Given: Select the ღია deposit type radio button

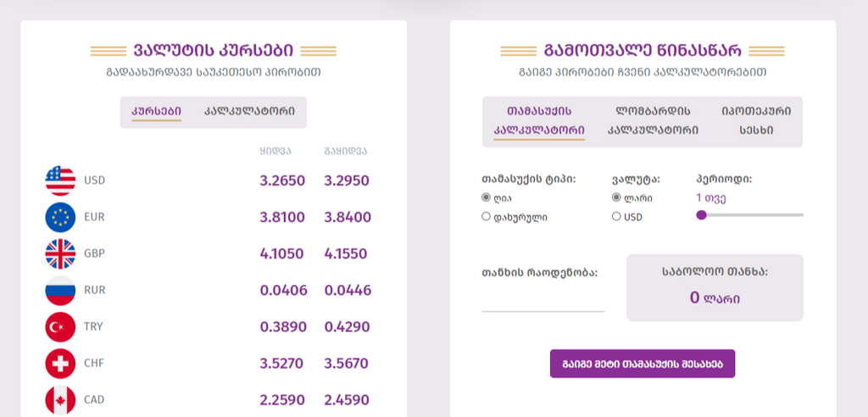Looking at the screenshot, I should click(x=487, y=197).
